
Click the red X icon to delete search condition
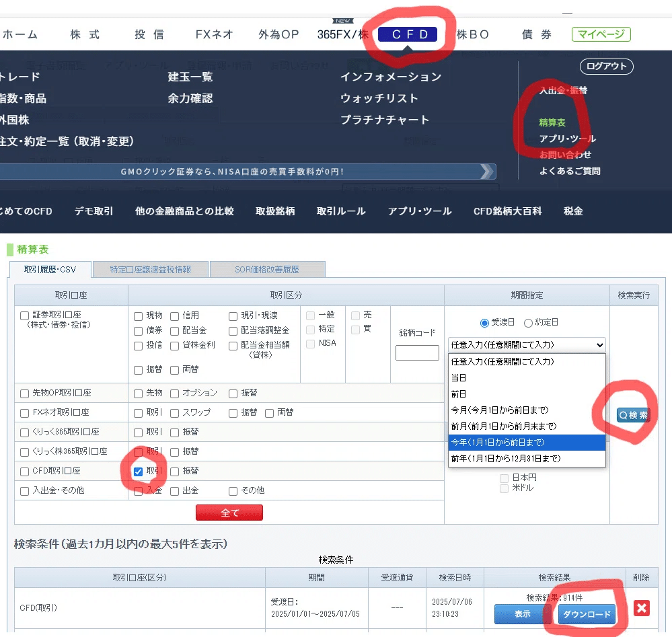click(641, 609)
